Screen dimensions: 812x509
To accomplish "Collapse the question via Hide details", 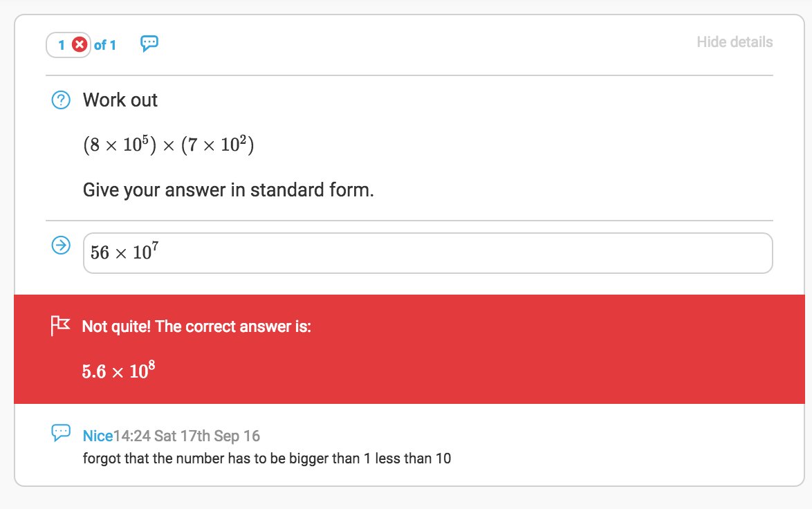I will (x=735, y=41).
